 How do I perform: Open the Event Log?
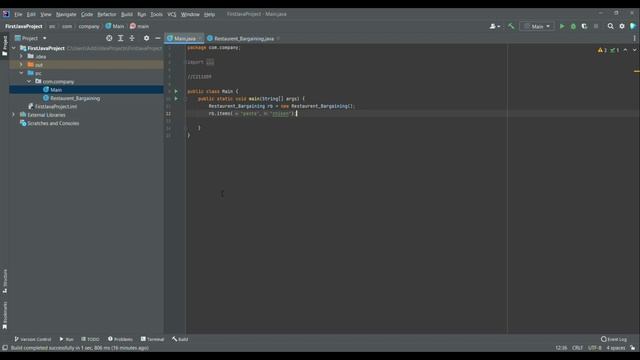tap(614, 339)
